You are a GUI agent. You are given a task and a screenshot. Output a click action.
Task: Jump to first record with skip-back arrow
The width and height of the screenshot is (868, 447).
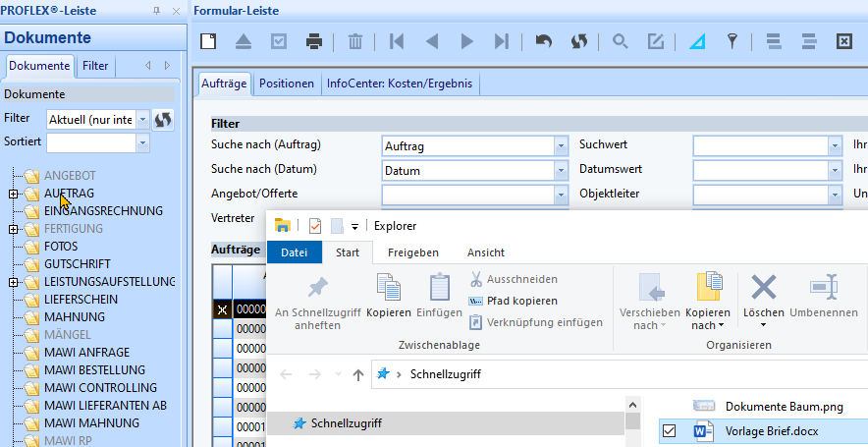397,41
